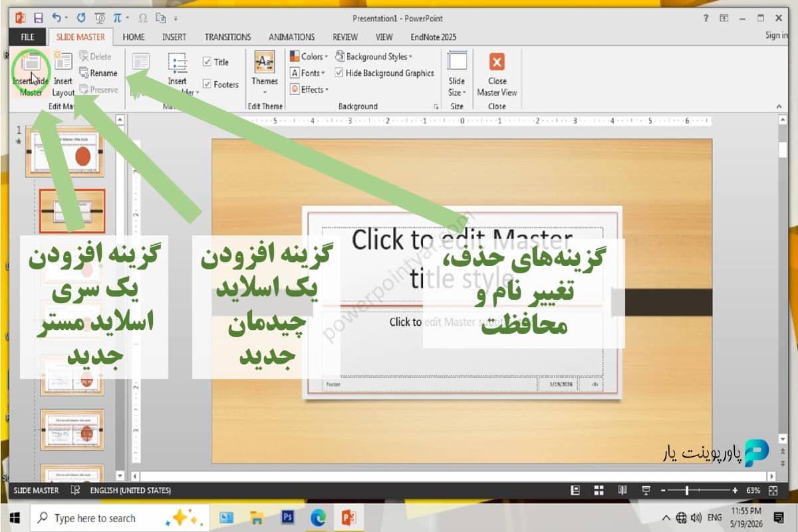Click horizontal scrollbar right arrow
The image size is (798, 532).
coord(772,475)
